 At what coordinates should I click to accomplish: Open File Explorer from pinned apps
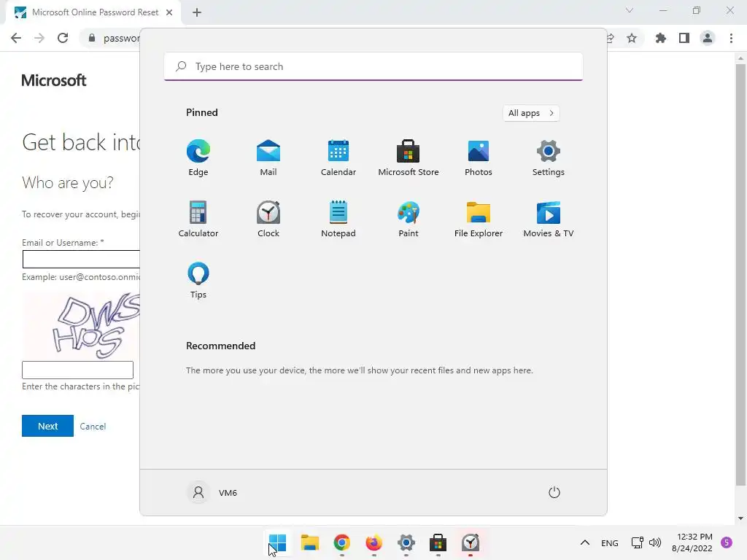click(x=479, y=219)
